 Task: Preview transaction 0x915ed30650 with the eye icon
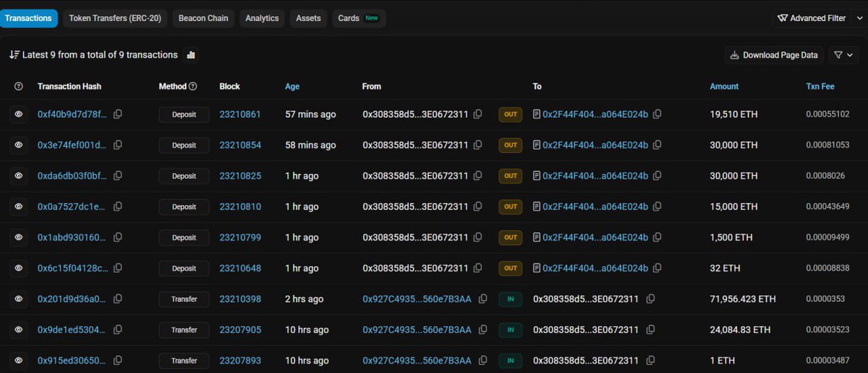pyautogui.click(x=19, y=361)
